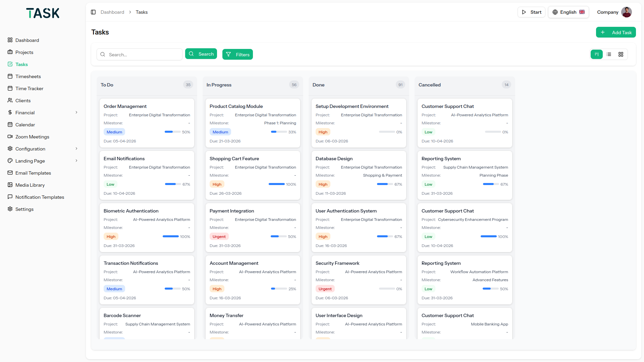
Task: Switch to kanban board view
Action: 597,54
